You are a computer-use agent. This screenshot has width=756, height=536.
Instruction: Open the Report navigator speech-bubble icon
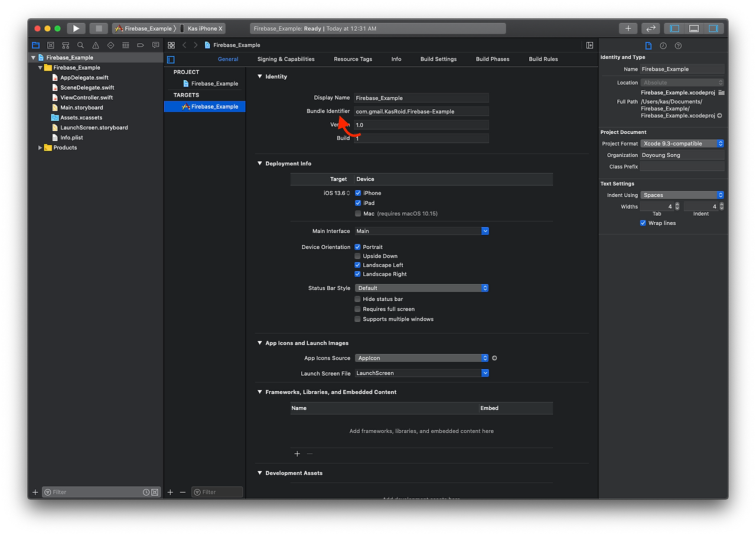click(155, 45)
